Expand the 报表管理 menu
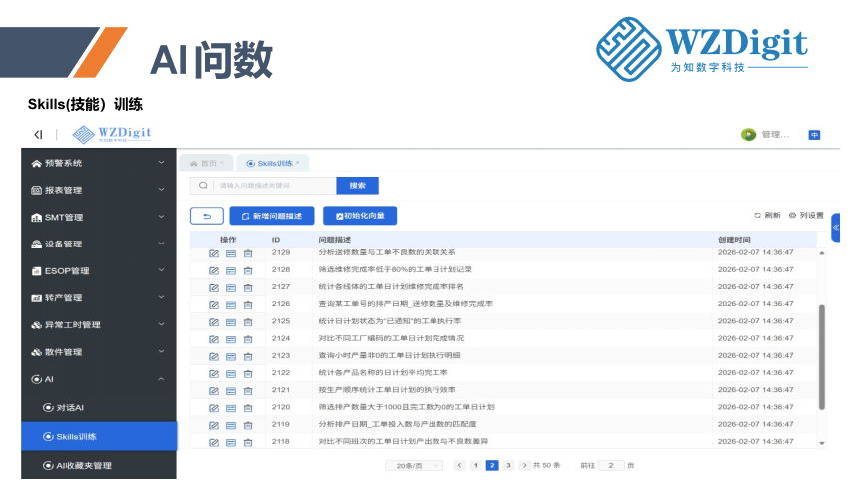868x488 pixels. point(99,190)
